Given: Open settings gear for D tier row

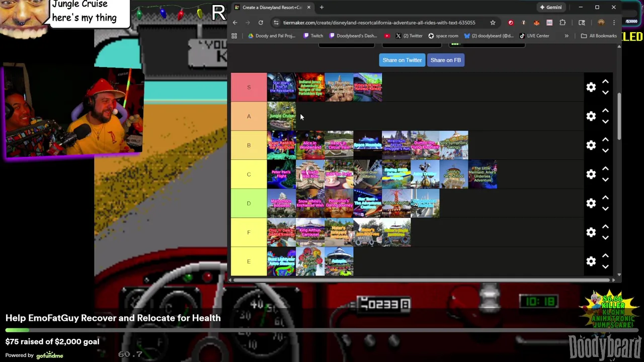Looking at the screenshot, I should (x=591, y=204).
